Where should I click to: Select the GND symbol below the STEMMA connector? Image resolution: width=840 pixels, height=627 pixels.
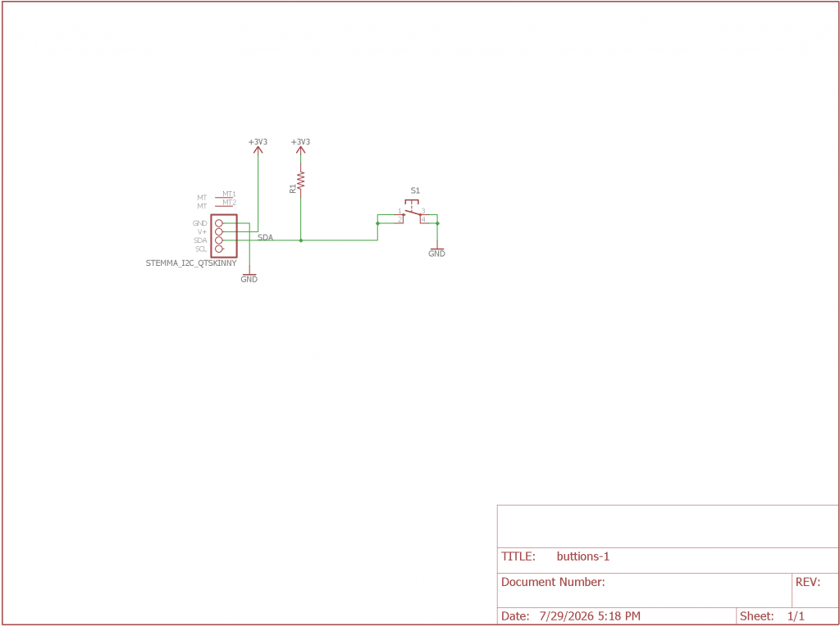(249, 276)
